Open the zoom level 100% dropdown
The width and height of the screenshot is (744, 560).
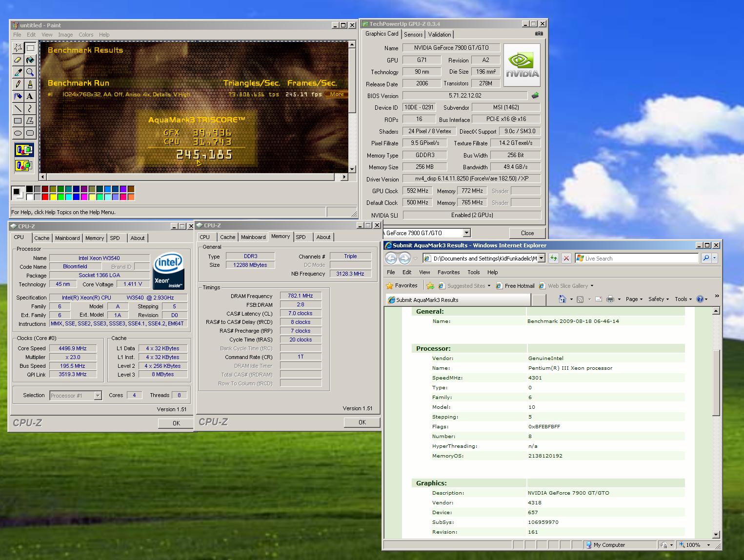click(x=708, y=545)
